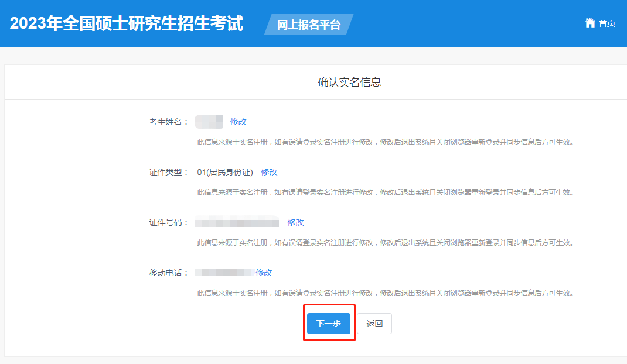Modify the 证件号码 via 修改 link
Image resolution: width=627 pixels, height=364 pixels.
coord(295,222)
